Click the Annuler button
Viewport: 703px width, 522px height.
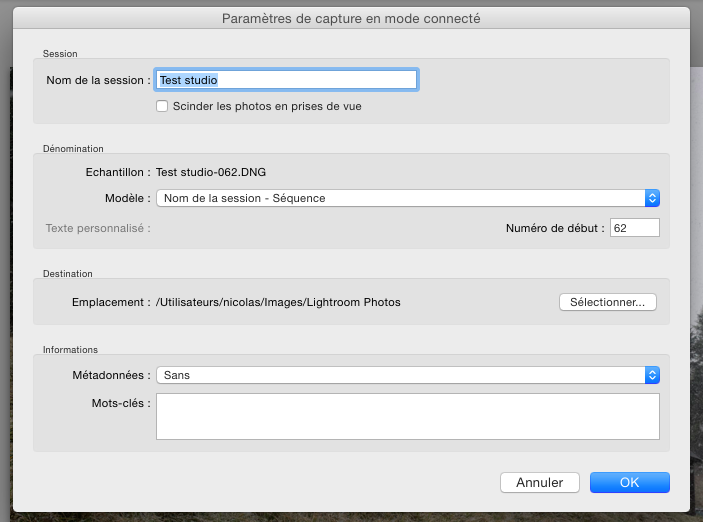coord(540,483)
